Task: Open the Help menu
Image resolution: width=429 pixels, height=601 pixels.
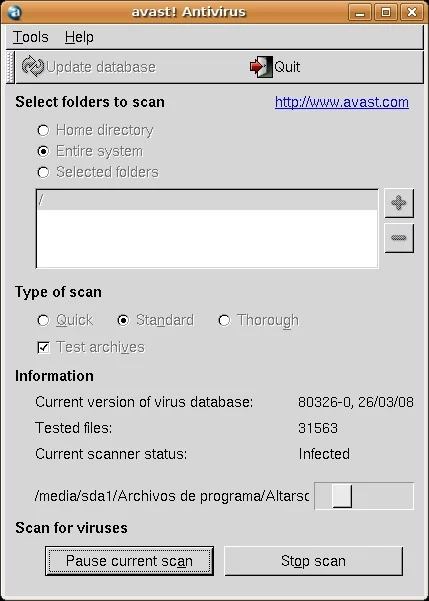Action: (79, 37)
